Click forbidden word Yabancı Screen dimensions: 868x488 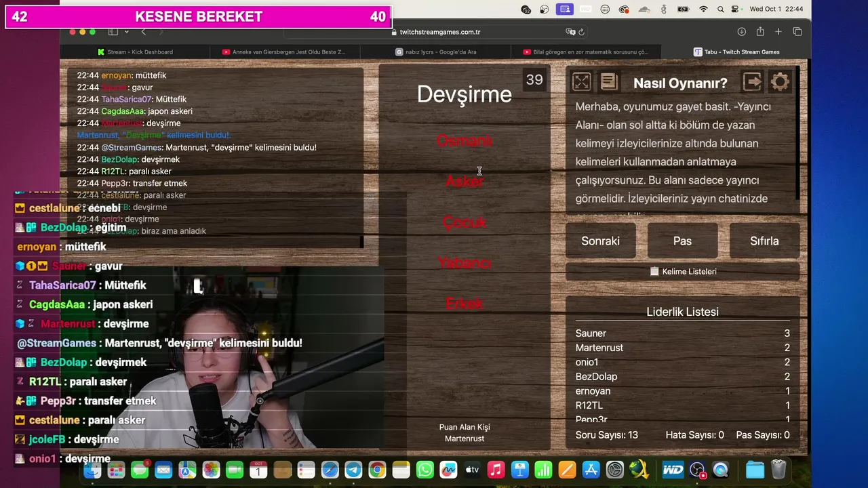(x=464, y=262)
